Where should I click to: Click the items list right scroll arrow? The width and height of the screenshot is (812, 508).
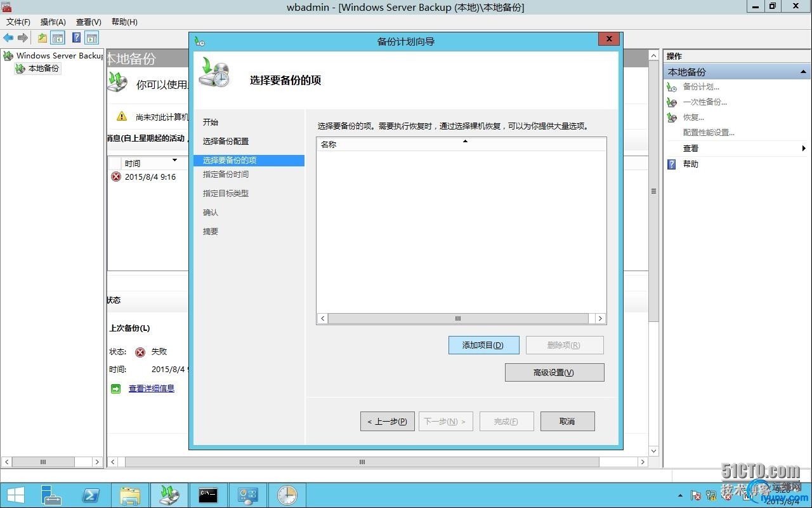coord(600,319)
